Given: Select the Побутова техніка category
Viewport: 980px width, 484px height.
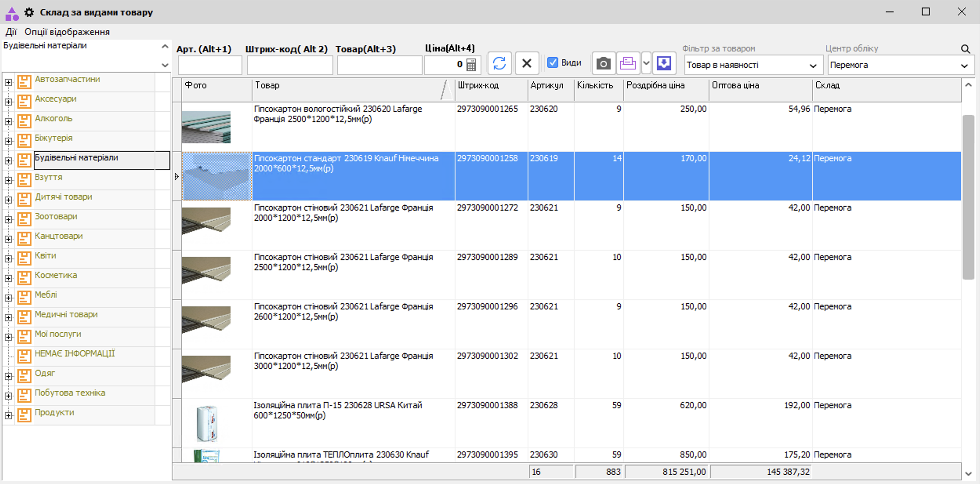Looking at the screenshot, I should click(70, 393).
